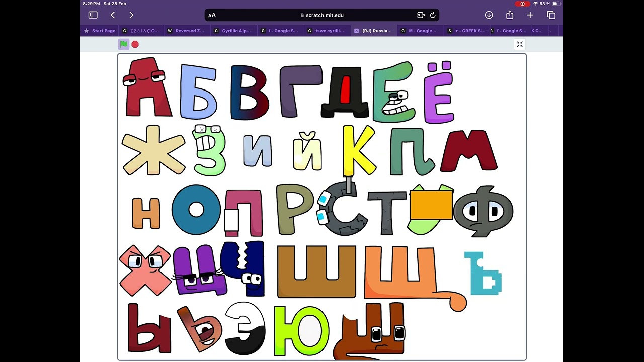Click the lime green letter Ю

[x=301, y=330]
